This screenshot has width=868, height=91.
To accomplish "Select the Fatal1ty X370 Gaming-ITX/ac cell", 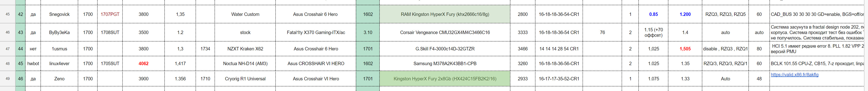I will pyautogui.click(x=316, y=32).
